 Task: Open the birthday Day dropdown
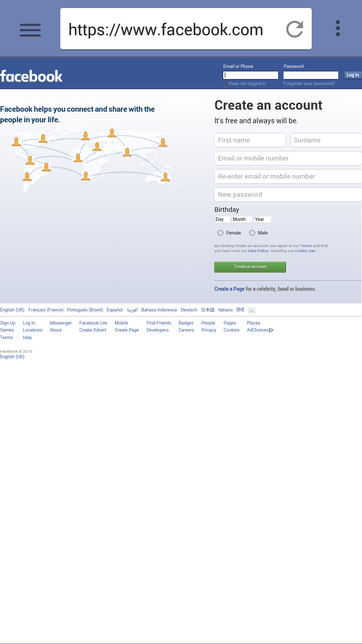tap(222, 219)
